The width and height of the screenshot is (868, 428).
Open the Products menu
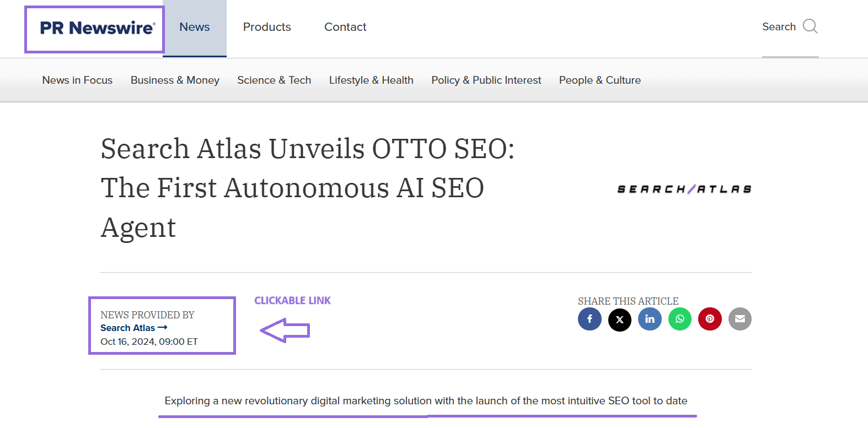click(x=267, y=27)
